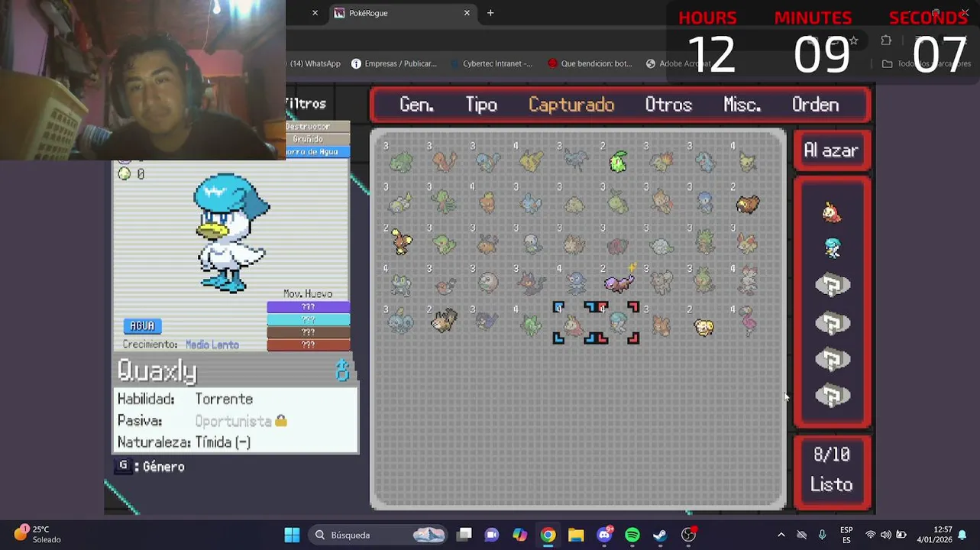Select Litten in the starter grid
This screenshot has width=980, height=550.
(532, 284)
